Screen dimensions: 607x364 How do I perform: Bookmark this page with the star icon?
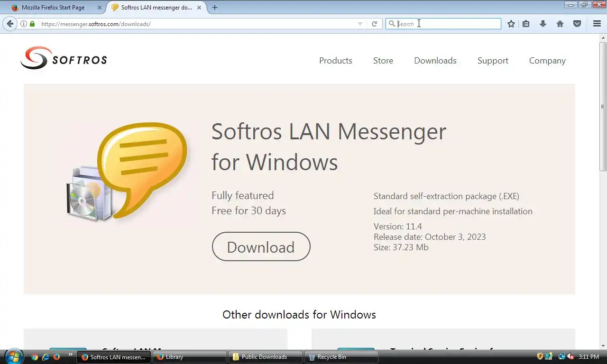tap(511, 24)
